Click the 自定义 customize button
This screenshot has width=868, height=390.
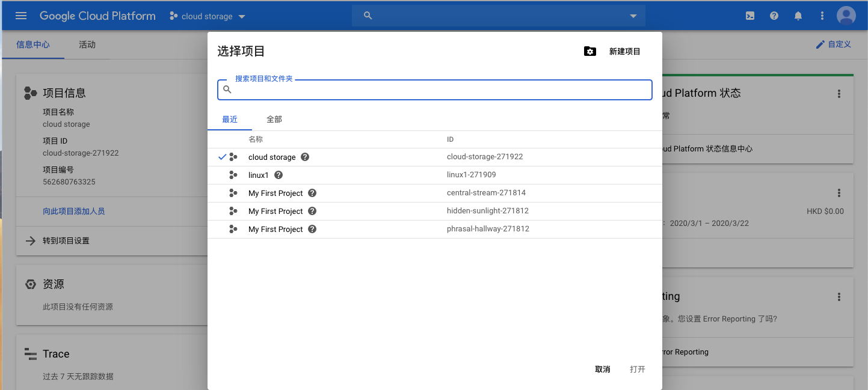[x=833, y=44]
